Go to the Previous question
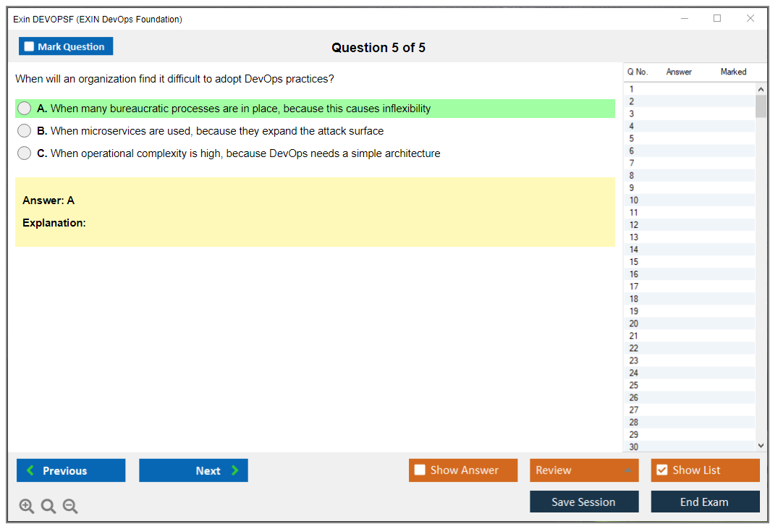 pyautogui.click(x=71, y=470)
